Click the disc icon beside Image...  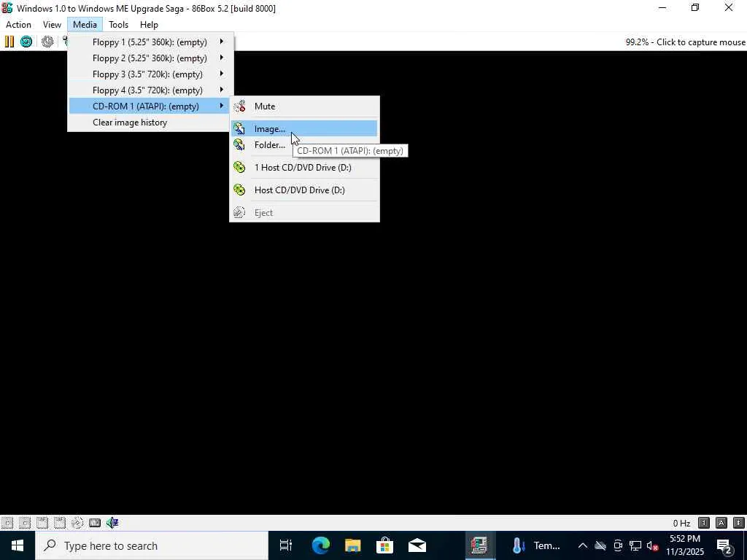coord(239,128)
